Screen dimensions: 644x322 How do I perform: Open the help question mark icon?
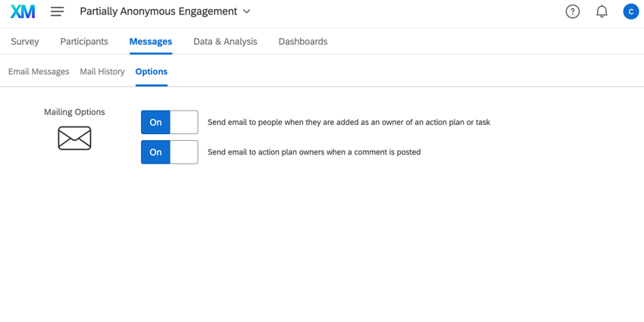coord(573,11)
